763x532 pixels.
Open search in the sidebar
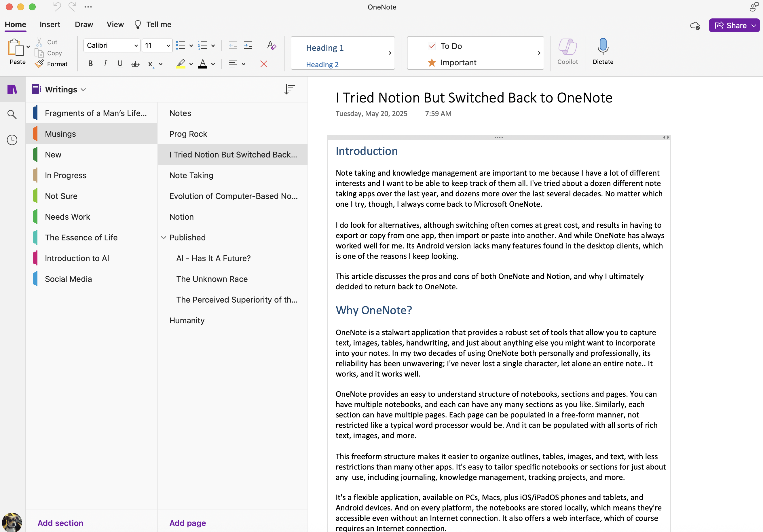(x=12, y=114)
